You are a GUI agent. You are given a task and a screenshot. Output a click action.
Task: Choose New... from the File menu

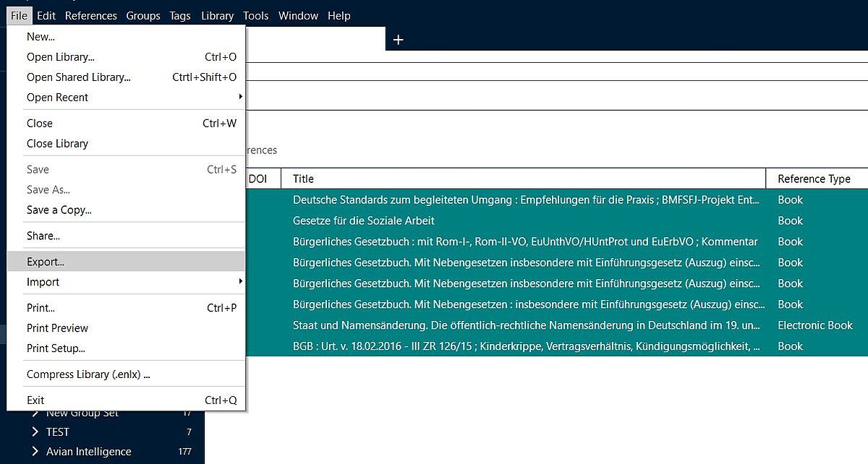(126, 36)
